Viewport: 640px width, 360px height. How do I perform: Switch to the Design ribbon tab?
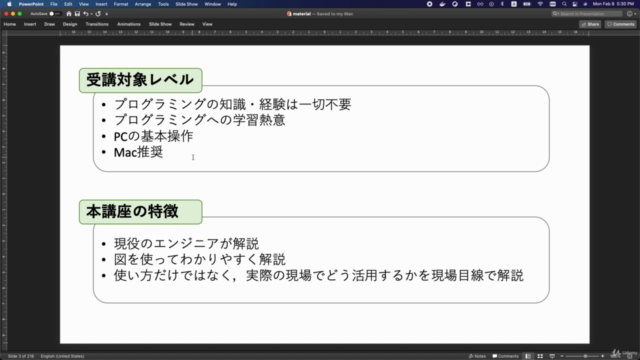[70, 24]
